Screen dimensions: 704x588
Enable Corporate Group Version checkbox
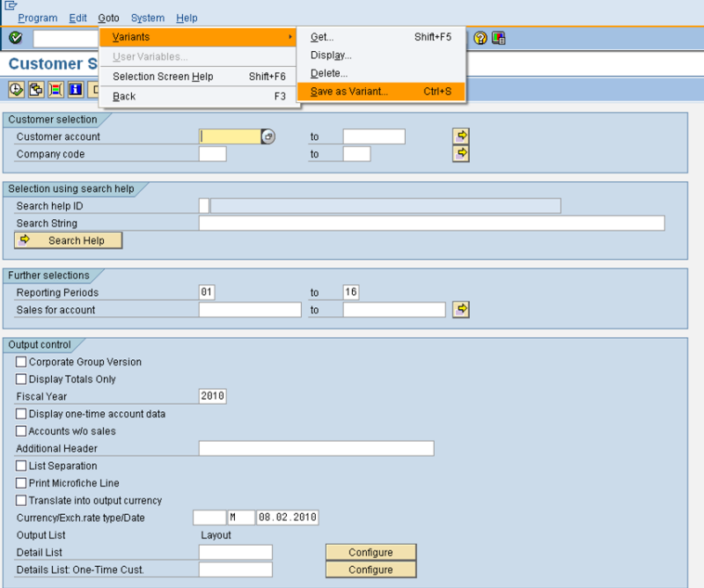[21, 362]
